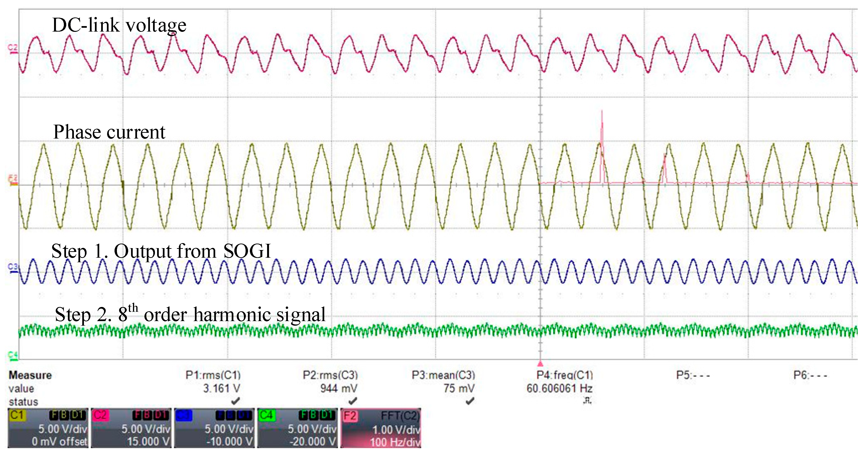
Task: Open the Measure table label
Action: tap(30, 375)
